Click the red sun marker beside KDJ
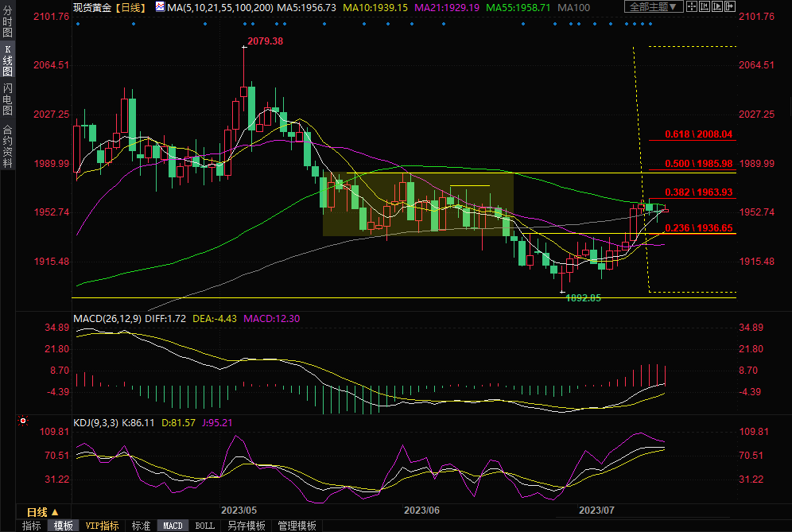This screenshot has height=532, width=792. [x=23, y=421]
